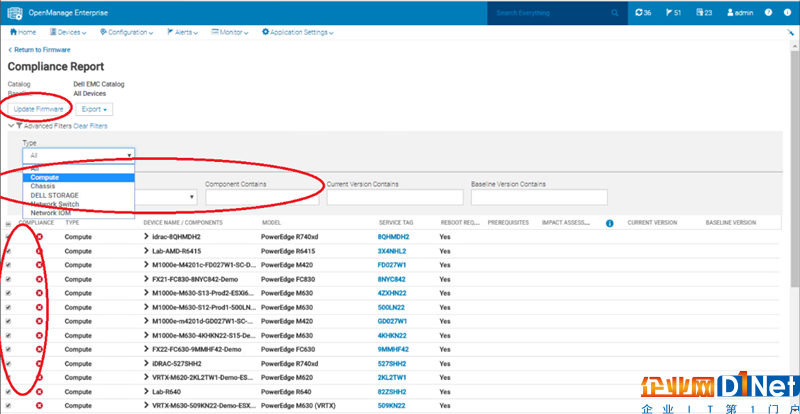Collapse the Advanced Filters section
The width and height of the screenshot is (800, 414).
11,126
